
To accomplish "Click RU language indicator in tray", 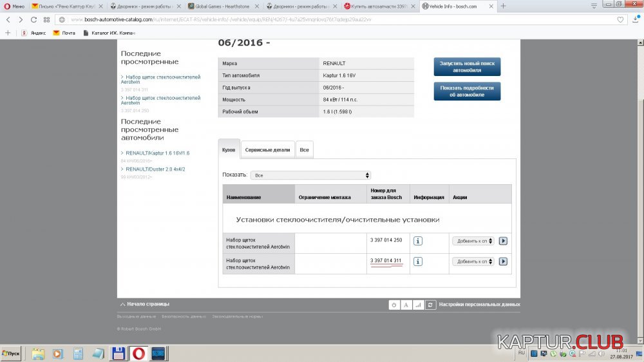I will point(522,353).
